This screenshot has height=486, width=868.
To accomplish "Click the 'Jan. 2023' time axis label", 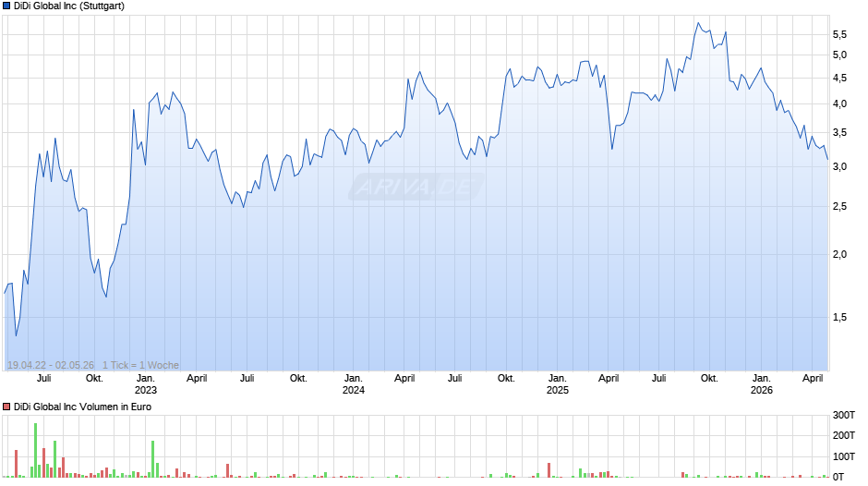I will (x=146, y=384).
